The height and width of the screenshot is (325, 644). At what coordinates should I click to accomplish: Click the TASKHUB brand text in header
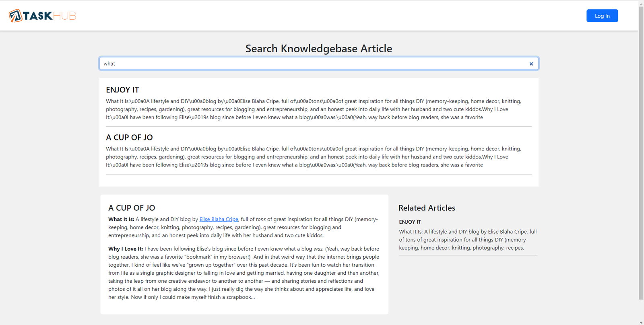50,16
